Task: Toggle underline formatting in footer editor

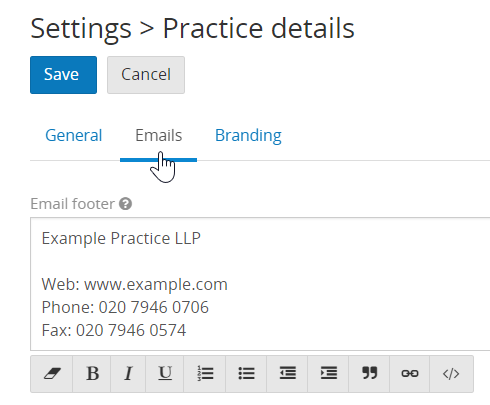Action: pos(165,374)
